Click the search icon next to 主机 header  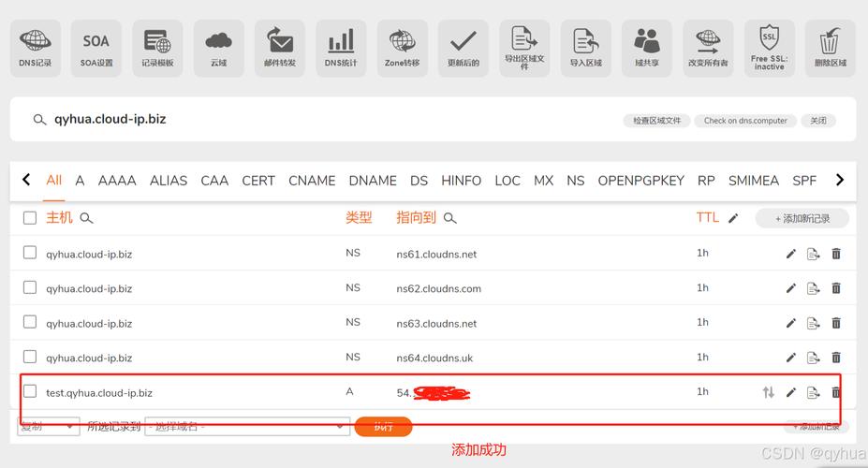tap(86, 218)
